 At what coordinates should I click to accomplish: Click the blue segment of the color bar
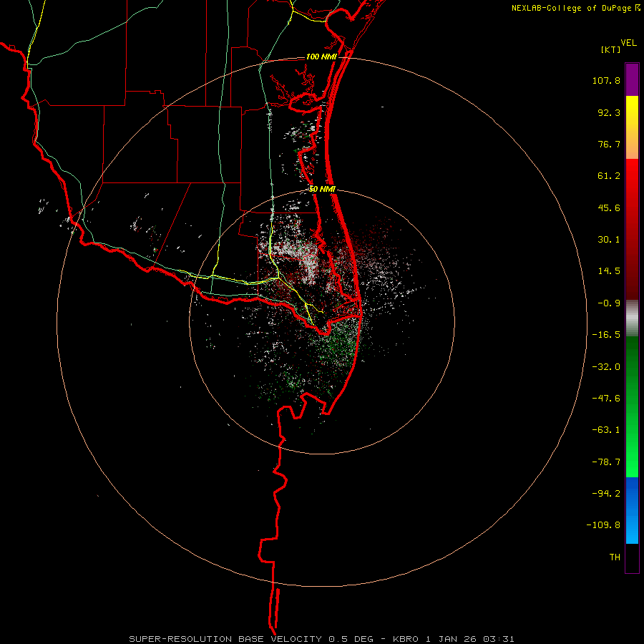coord(632,510)
